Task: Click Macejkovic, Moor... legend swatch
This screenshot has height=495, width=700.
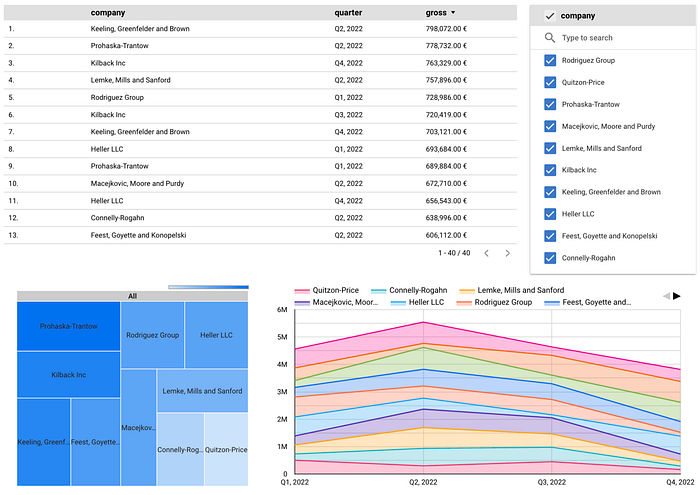Action: [x=302, y=303]
